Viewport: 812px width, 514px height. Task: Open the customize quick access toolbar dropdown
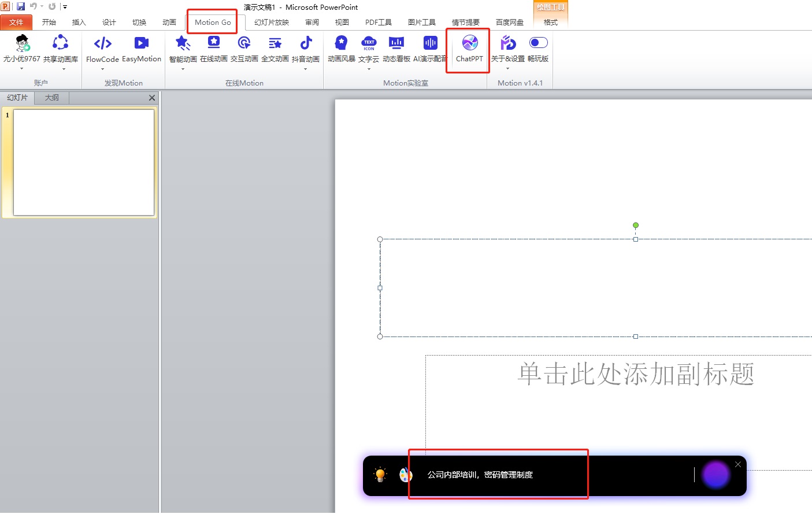pos(65,7)
